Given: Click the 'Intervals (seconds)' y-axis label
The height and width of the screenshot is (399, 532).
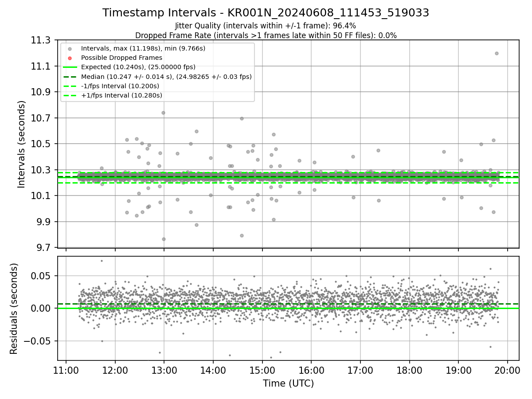Looking at the screenshot, I should tap(22, 144).
